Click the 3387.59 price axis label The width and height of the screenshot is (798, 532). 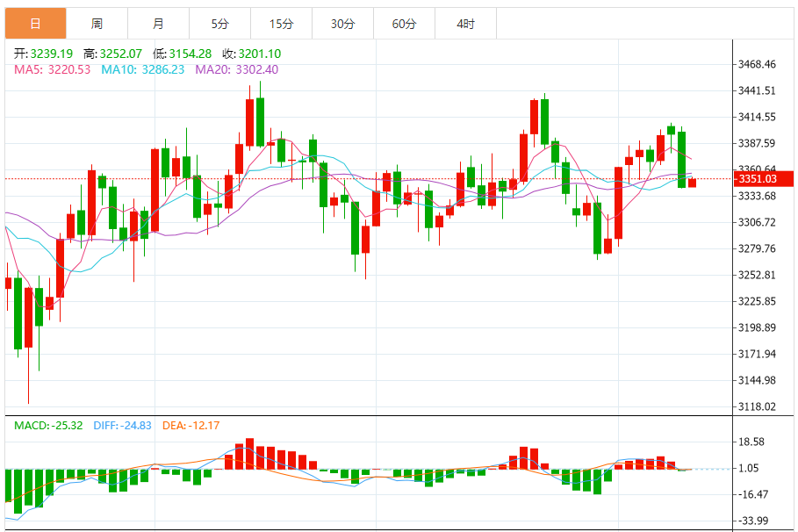[x=758, y=144]
